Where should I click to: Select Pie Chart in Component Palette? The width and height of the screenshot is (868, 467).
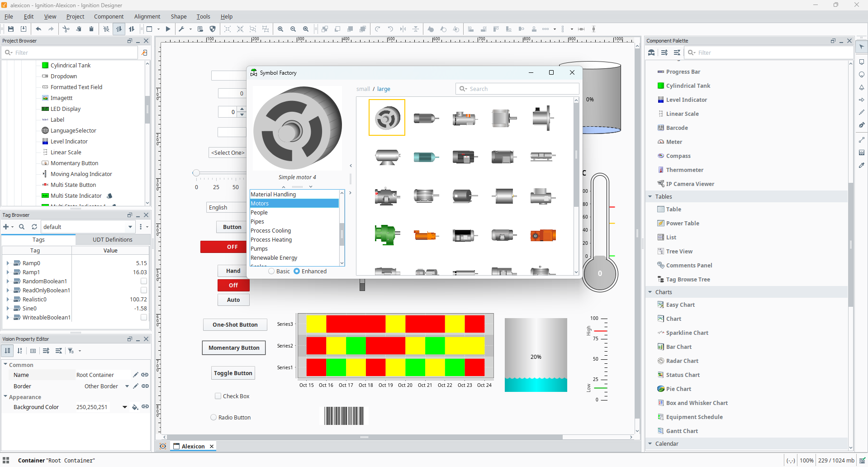pyautogui.click(x=678, y=389)
